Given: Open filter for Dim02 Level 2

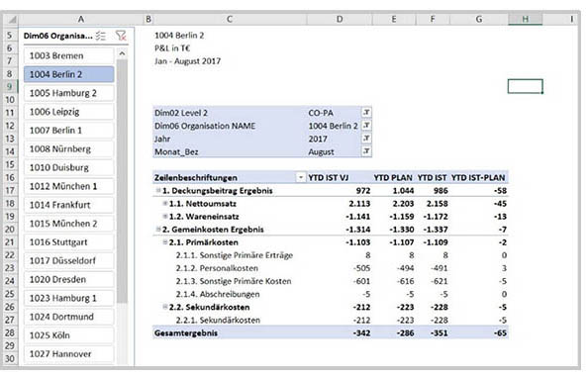Looking at the screenshot, I should pyautogui.click(x=366, y=113).
